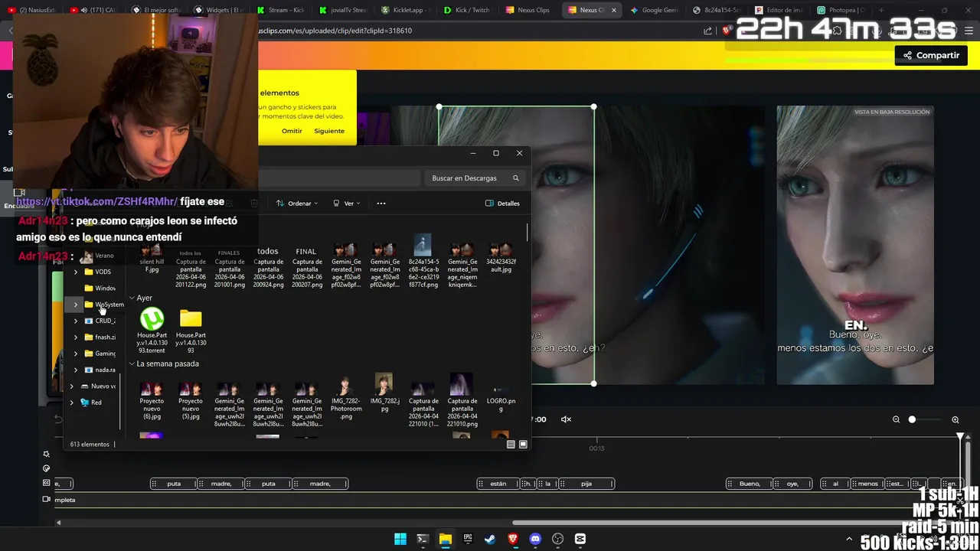Select 'Bueno,' caption chip on timeline
This screenshot has width=980, height=551.
(749, 484)
